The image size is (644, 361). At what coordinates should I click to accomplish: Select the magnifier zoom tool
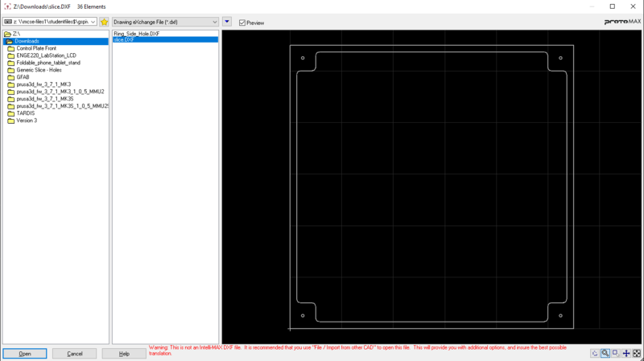[605, 353]
